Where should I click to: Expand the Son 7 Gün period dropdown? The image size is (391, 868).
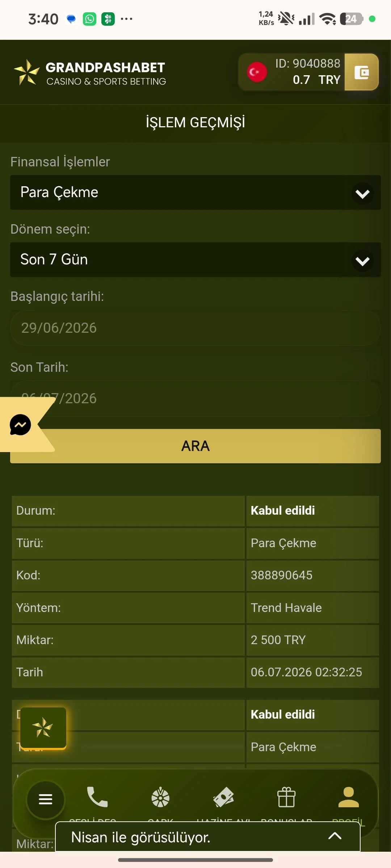coord(195,260)
